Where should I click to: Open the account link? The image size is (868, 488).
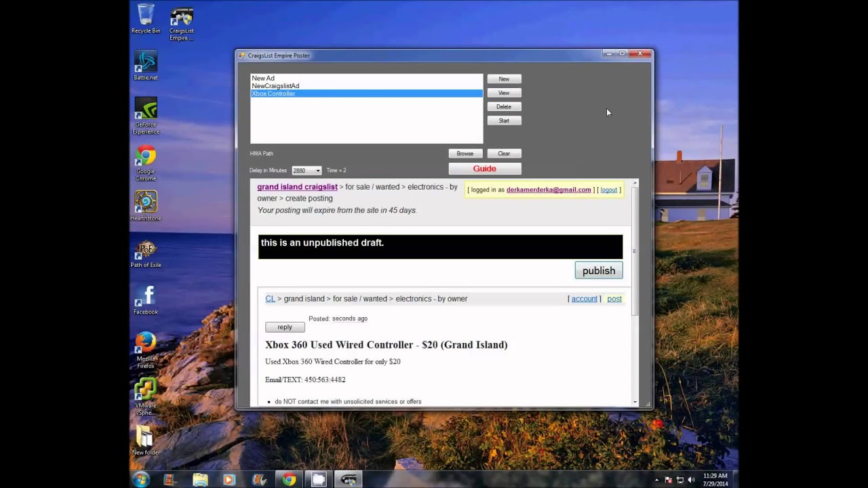(584, 299)
